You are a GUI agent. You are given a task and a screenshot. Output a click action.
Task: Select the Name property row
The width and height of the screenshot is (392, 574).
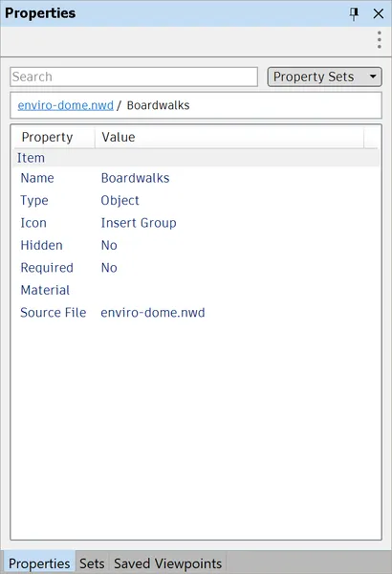pos(196,178)
